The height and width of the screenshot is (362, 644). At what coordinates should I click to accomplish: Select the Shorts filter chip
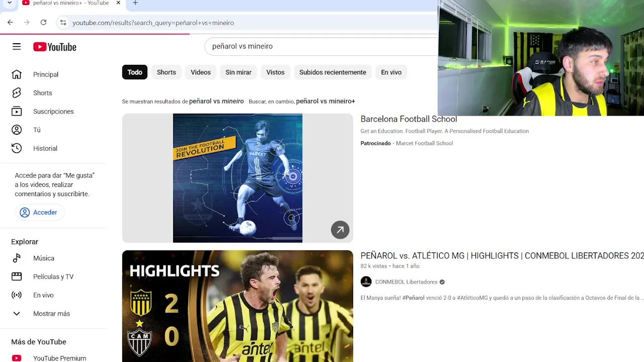167,72
